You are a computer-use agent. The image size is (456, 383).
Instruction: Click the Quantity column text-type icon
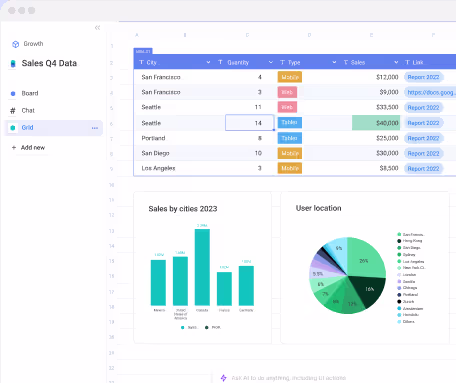(220, 62)
